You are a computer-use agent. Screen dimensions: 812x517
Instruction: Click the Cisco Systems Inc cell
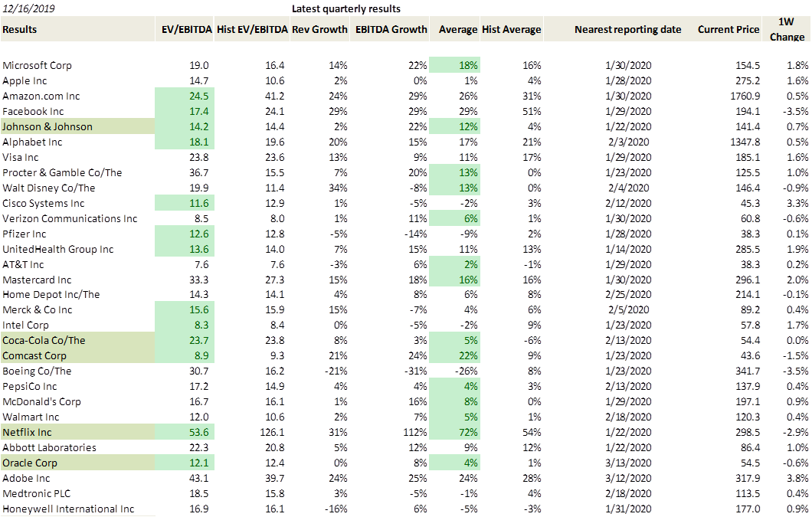tap(43, 203)
